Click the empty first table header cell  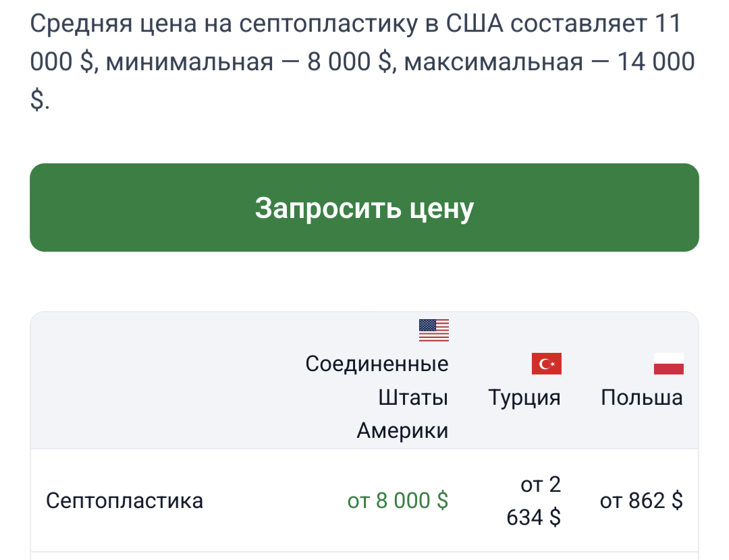[x=155, y=381]
